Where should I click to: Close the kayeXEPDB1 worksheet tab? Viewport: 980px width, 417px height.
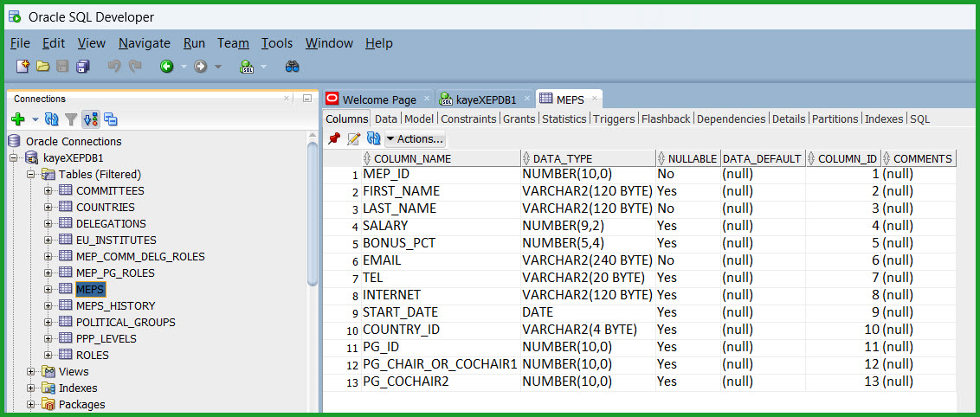(527, 99)
